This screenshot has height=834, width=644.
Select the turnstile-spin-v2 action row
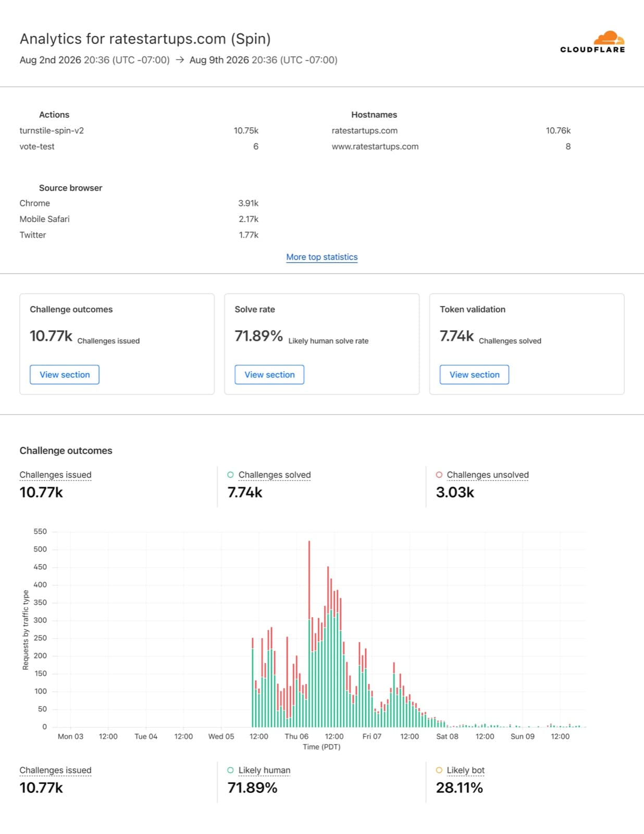pyautogui.click(x=139, y=131)
